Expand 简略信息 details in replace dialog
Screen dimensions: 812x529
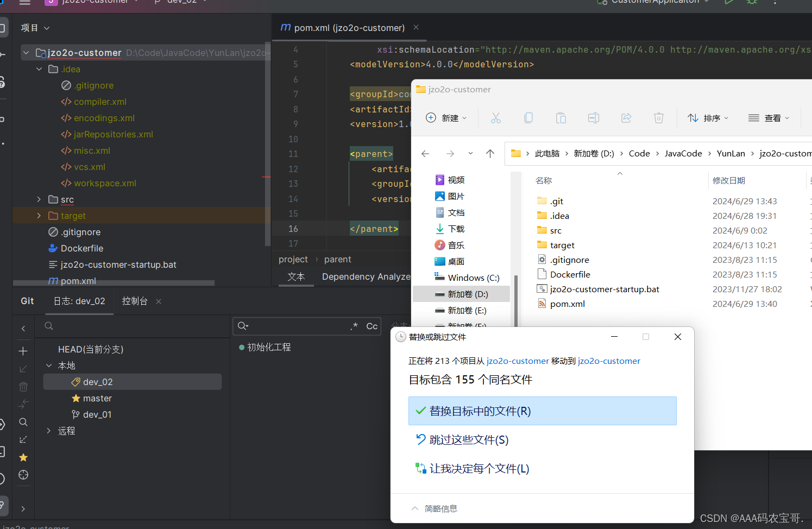coord(434,508)
